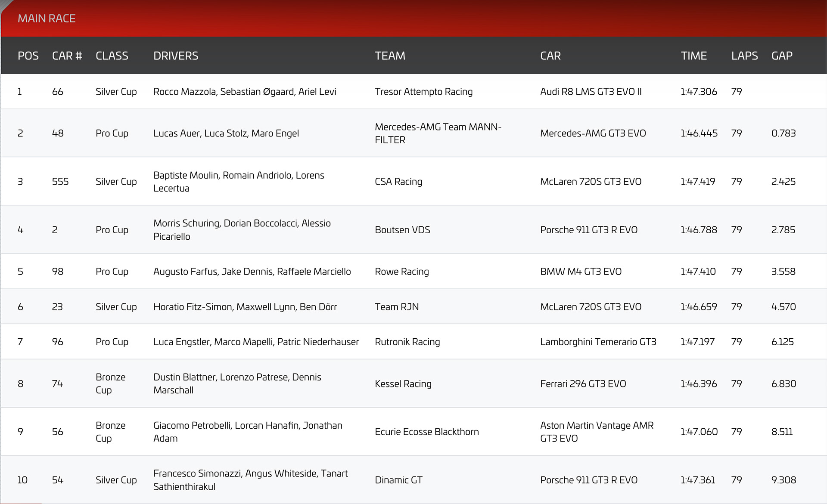This screenshot has height=504, width=827.
Task: Select gap value 4.570
Action: pos(783,307)
